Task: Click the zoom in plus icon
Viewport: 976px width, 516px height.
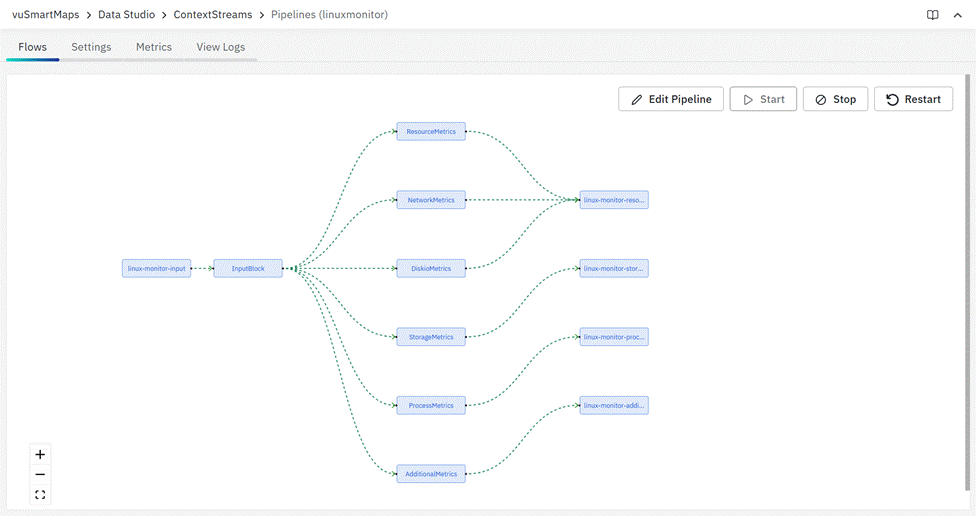Action: pos(40,454)
